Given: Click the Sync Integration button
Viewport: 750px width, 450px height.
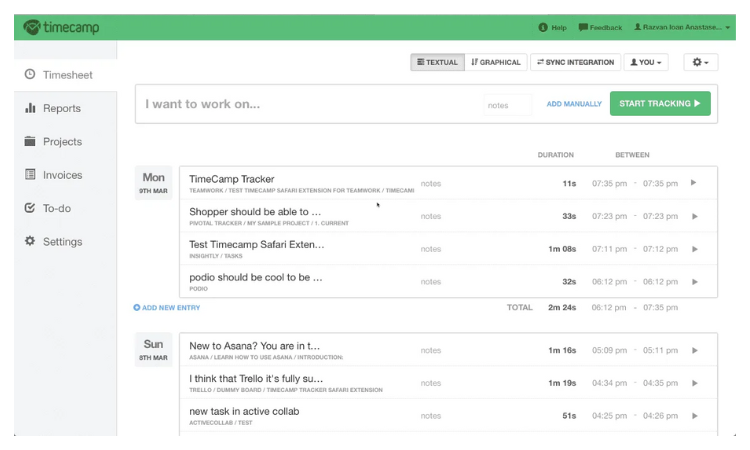Looking at the screenshot, I should [575, 62].
